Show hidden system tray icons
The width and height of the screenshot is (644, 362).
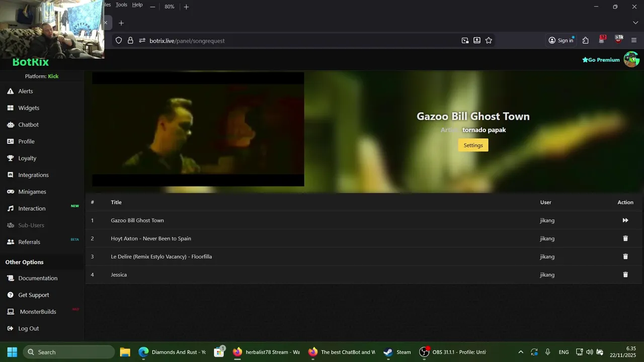521,352
